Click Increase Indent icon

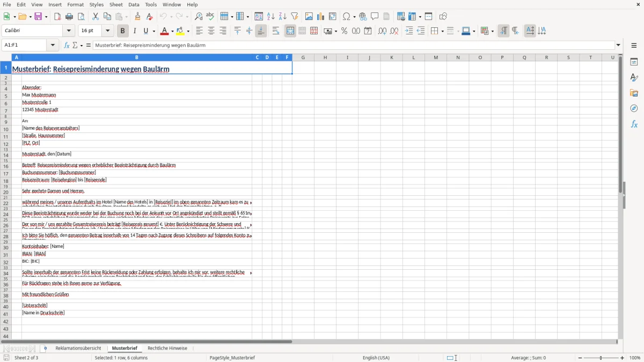click(409, 31)
